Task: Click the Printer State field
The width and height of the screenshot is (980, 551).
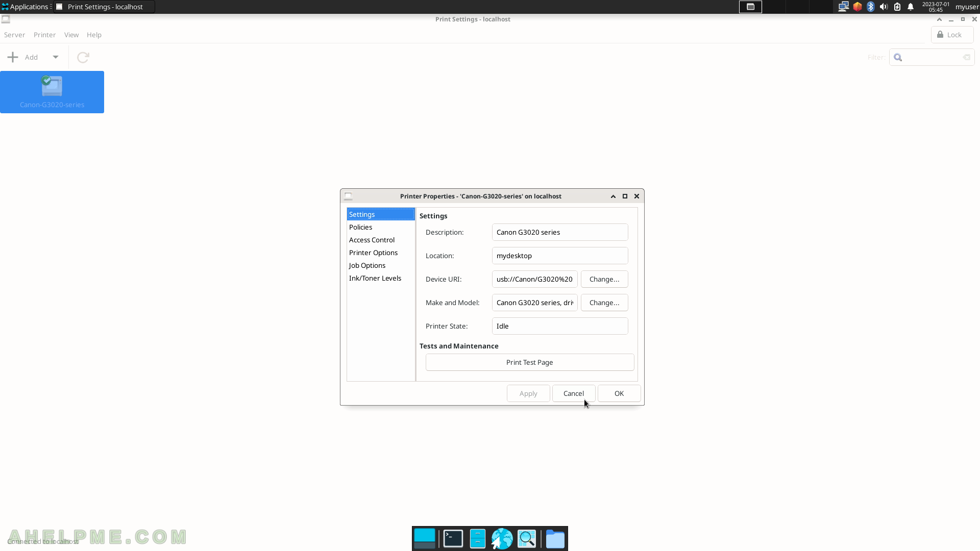Action: click(x=560, y=326)
